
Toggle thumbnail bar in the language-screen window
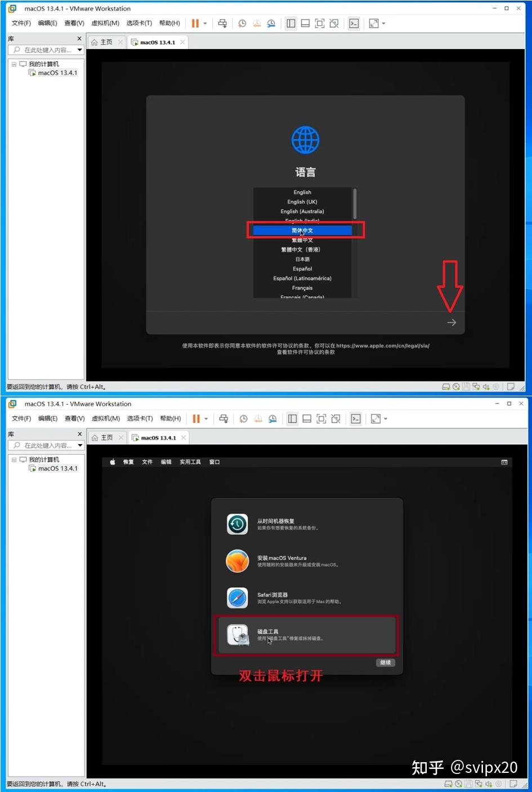pos(305,24)
